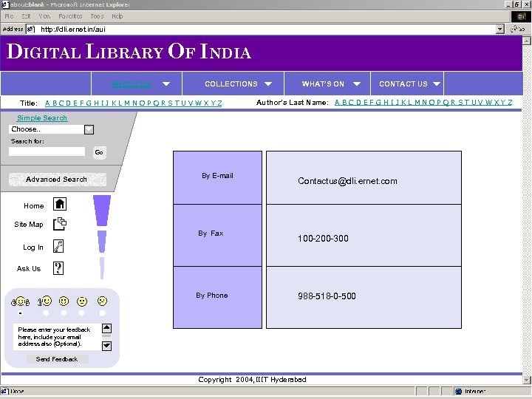
Task: Expand the Contact Us menu arrow
Action: (437, 83)
